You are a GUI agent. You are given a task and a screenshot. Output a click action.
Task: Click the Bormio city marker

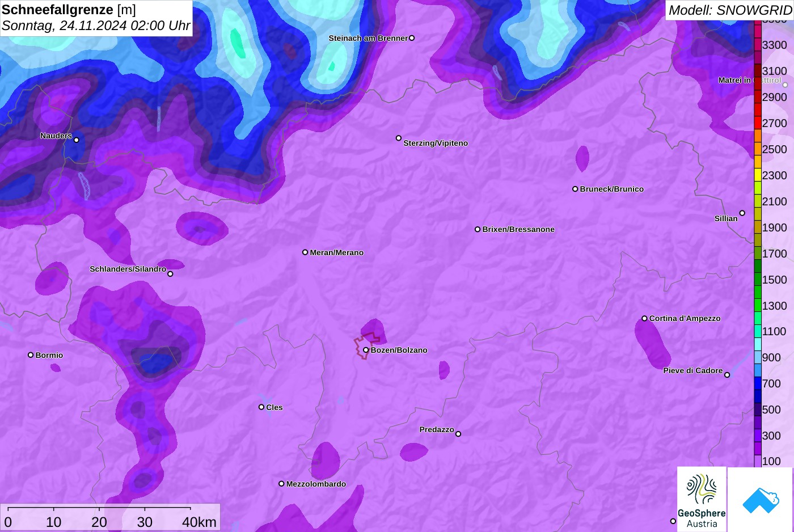coord(31,355)
